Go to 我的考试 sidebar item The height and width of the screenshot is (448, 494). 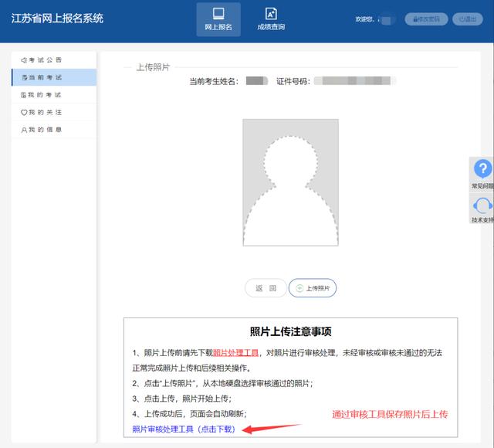coord(54,95)
